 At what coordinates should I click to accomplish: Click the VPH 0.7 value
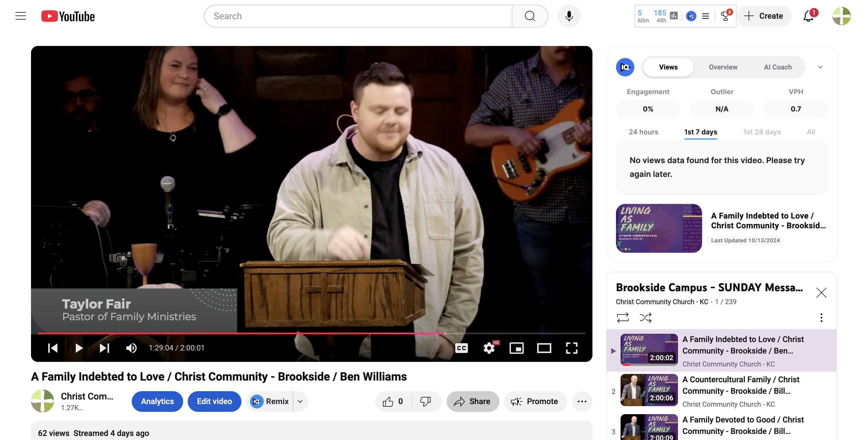(x=796, y=109)
